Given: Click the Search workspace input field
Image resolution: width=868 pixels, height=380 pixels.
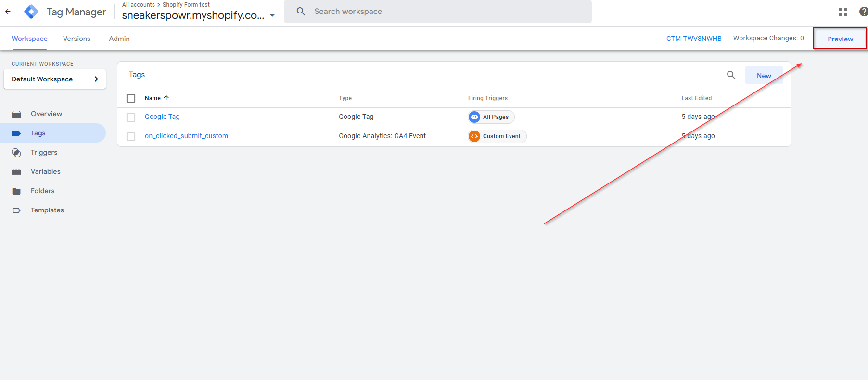Looking at the screenshot, I should [438, 12].
